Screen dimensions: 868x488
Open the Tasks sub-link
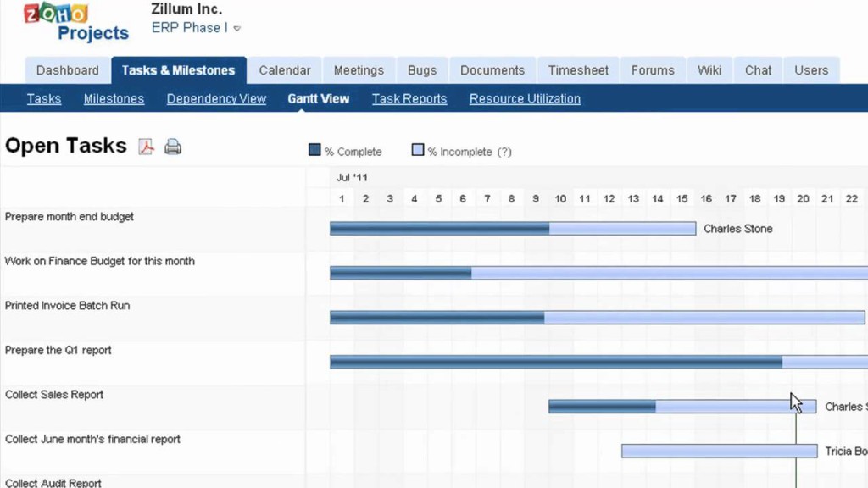[44, 98]
